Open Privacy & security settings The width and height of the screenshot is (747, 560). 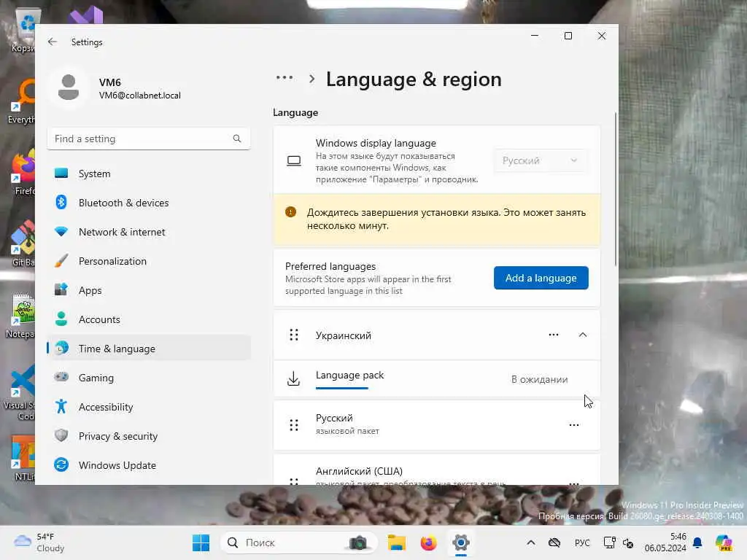point(149,436)
